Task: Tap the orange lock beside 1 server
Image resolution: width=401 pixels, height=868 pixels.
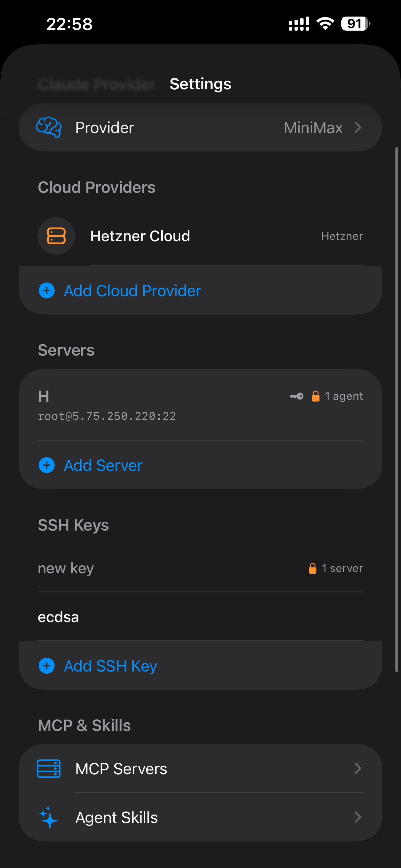Action: click(312, 568)
